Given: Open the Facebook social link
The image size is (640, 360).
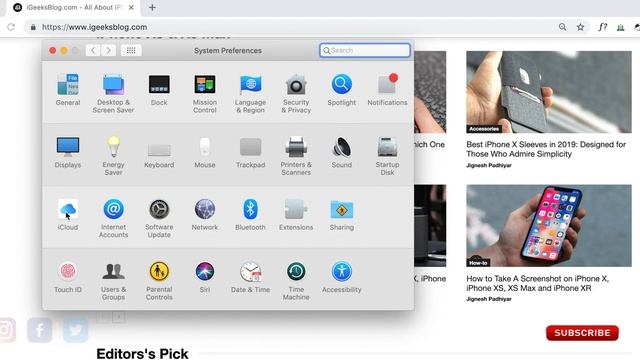Looking at the screenshot, I should [40, 330].
